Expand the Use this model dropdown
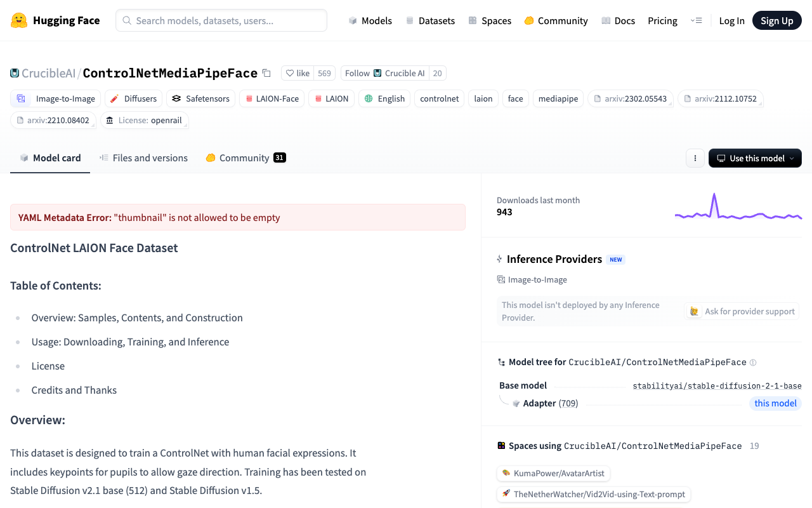Viewport: 812px width, 508px height. 755,158
